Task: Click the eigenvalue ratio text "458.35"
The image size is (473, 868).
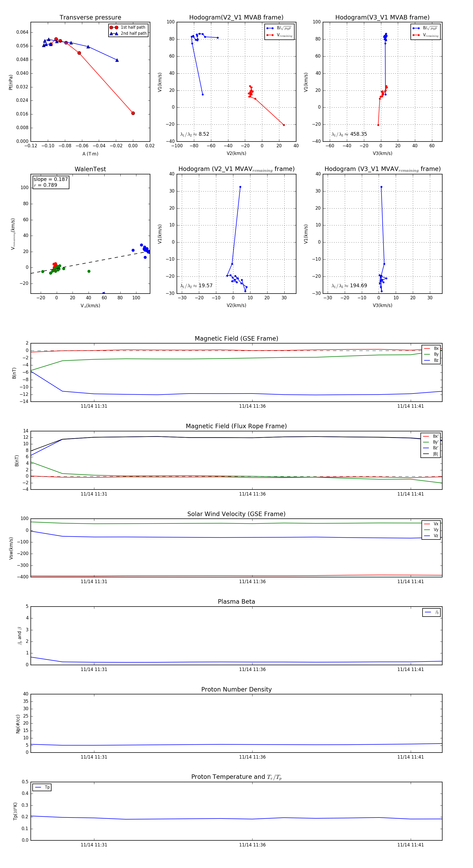Action: point(358,134)
